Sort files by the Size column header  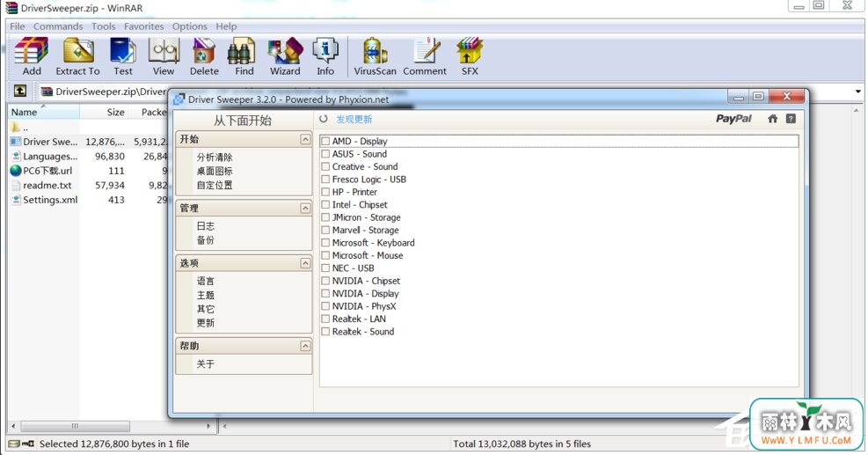[104, 112]
